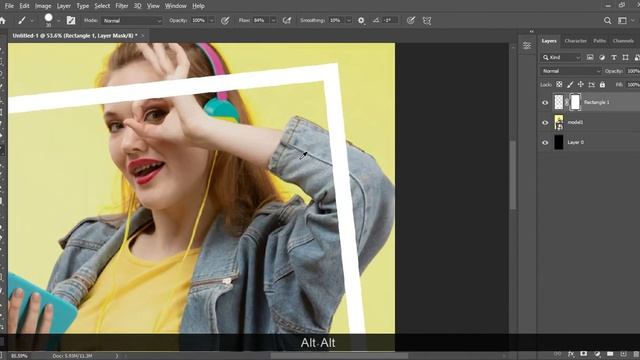Open the Filter menu
Viewport: 640px width, 360px height.
coord(122,6)
